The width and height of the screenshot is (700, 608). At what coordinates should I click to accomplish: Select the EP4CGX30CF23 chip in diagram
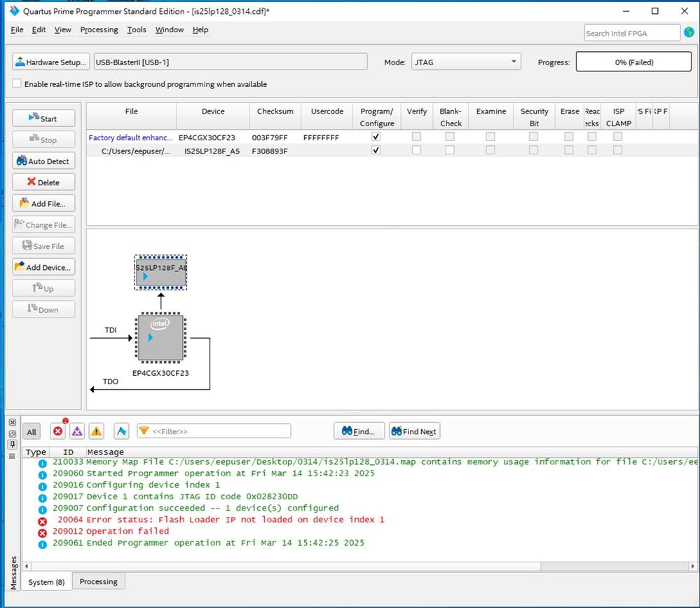click(x=160, y=338)
